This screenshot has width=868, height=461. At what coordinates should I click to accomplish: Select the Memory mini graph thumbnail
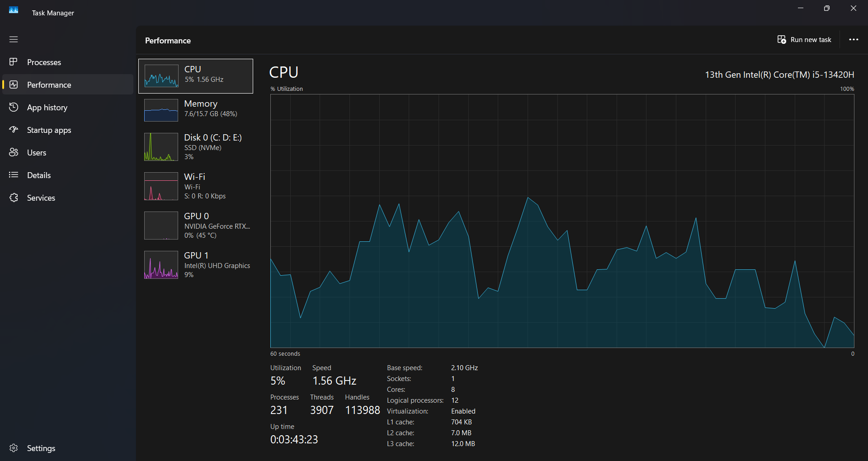161,110
